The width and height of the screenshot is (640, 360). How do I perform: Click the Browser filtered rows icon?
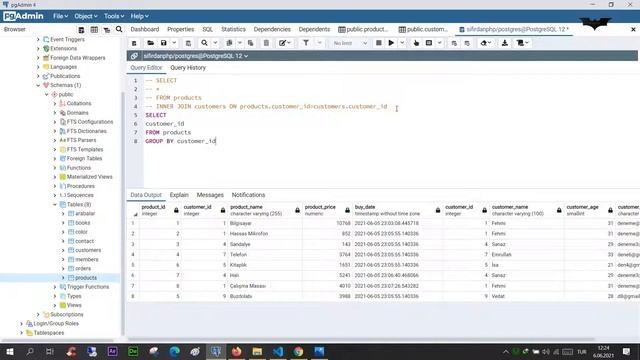(x=107, y=30)
